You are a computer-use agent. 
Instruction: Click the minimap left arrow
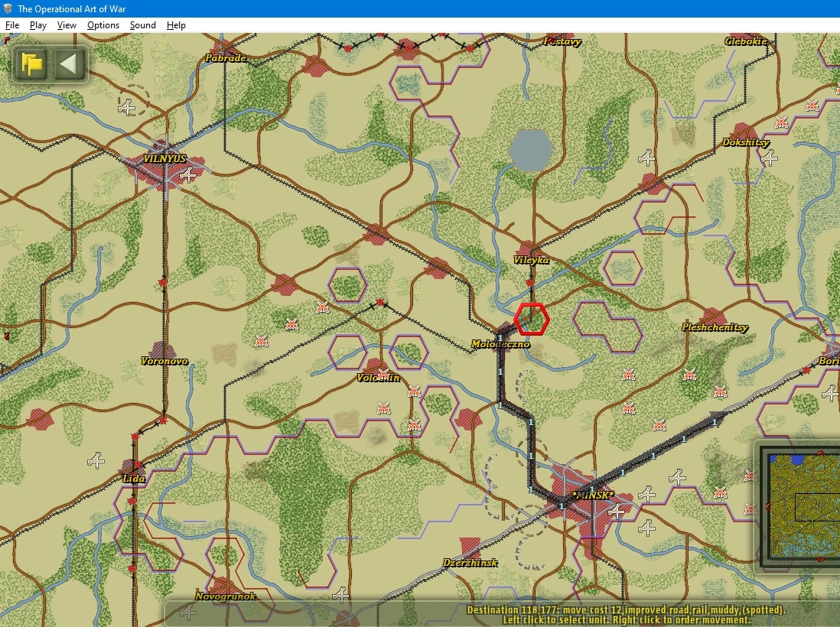coord(767,506)
